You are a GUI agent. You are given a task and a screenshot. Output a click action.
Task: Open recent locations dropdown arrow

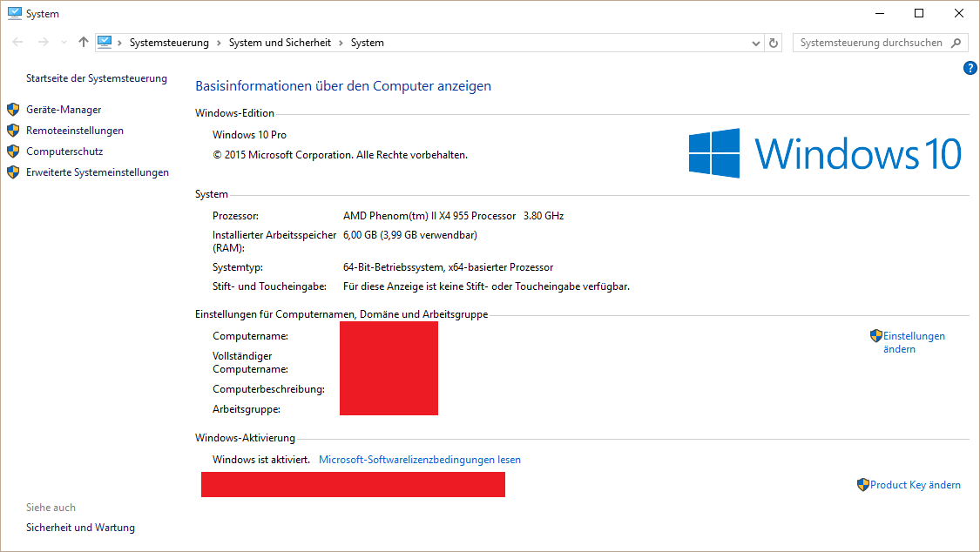click(64, 43)
